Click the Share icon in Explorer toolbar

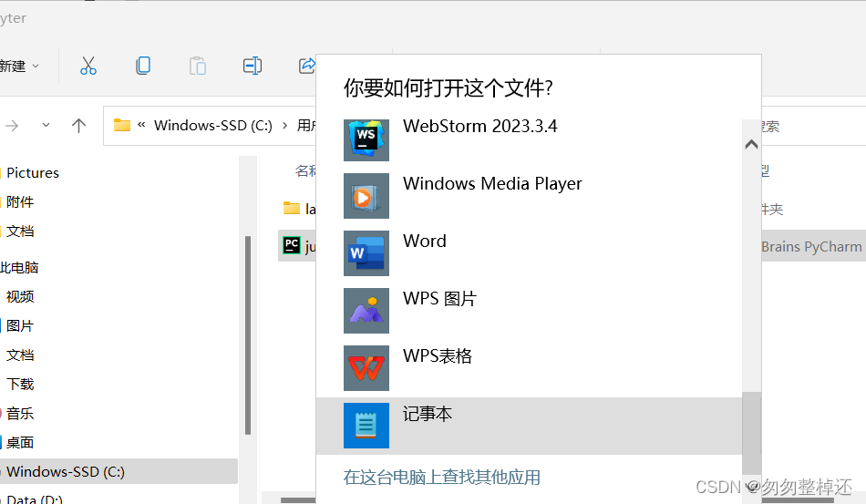click(307, 66)
